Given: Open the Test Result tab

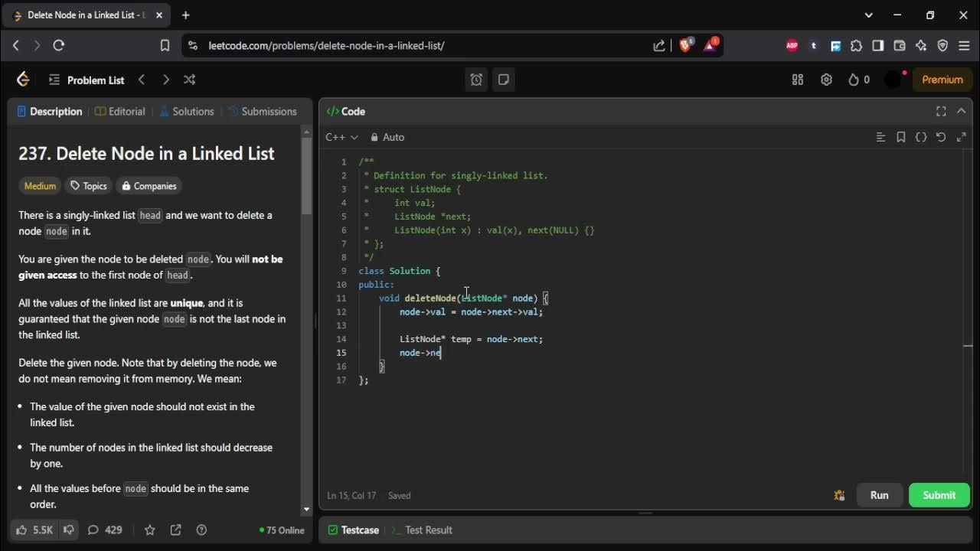Looking at the screenshot, I should pyautogui.click(x=422, y=530).
